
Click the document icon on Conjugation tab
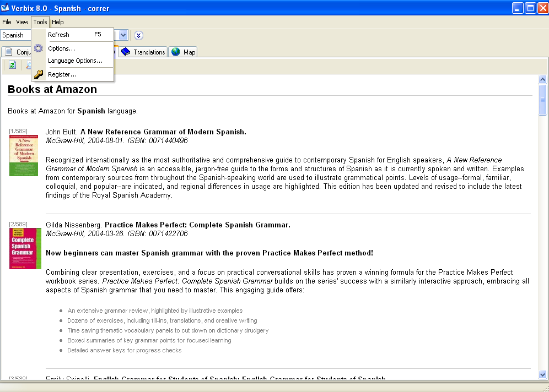pos(9,52)
